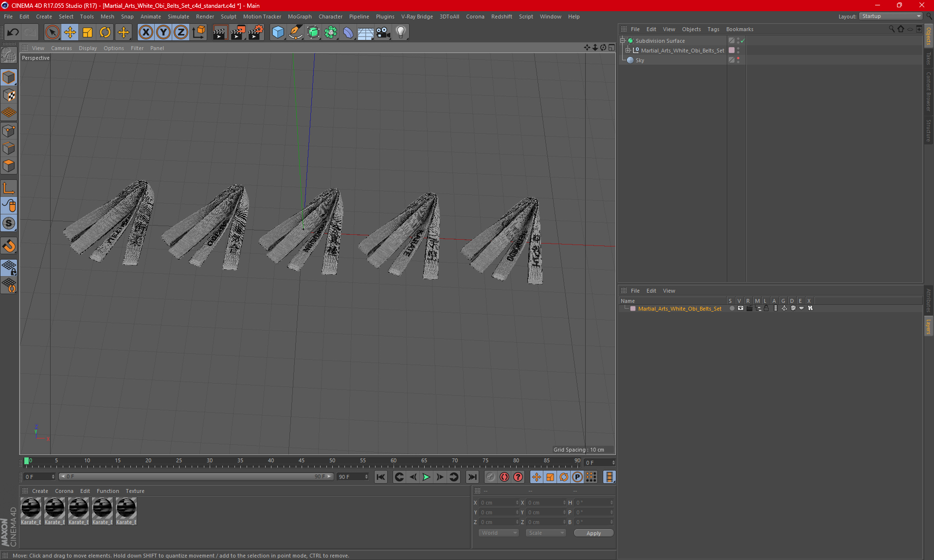Screen dimensions: 934x560
Task: Activate the Rotate tool in the top toolbar
Action: tap(105, 32)
